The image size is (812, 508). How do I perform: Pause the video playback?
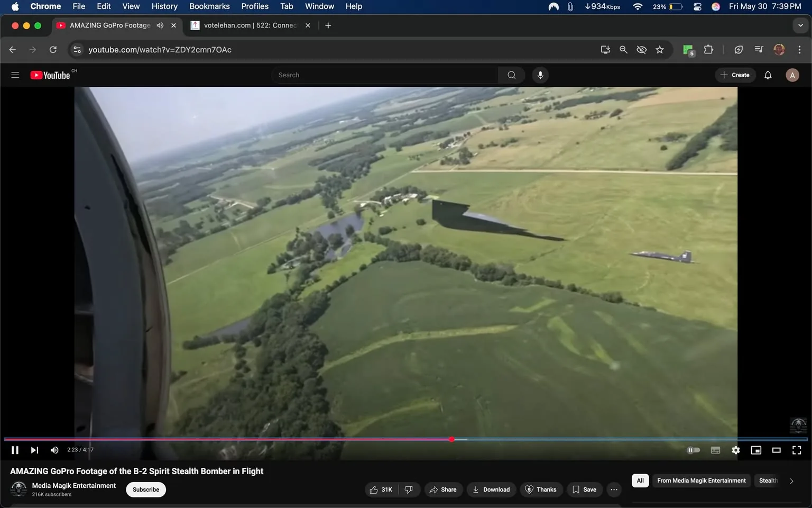[14, 450]
